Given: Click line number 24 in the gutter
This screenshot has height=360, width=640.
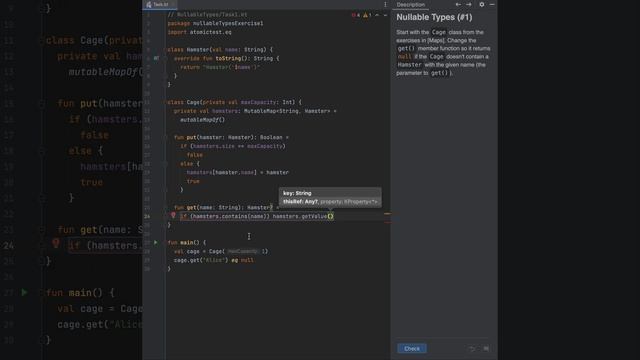Looking at the screenshot, I should click(147, 216).
